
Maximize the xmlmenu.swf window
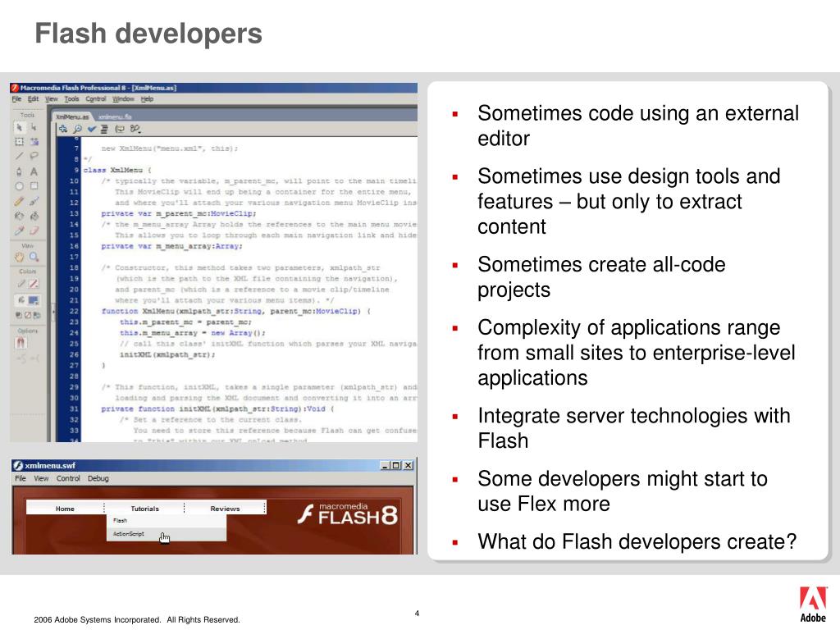tap(396, 466)
